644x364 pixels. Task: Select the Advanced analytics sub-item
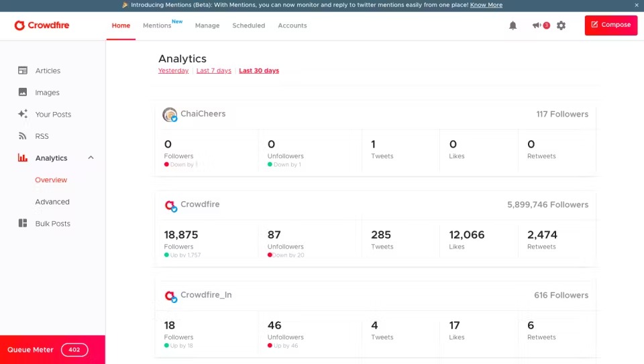pos(52,202)
